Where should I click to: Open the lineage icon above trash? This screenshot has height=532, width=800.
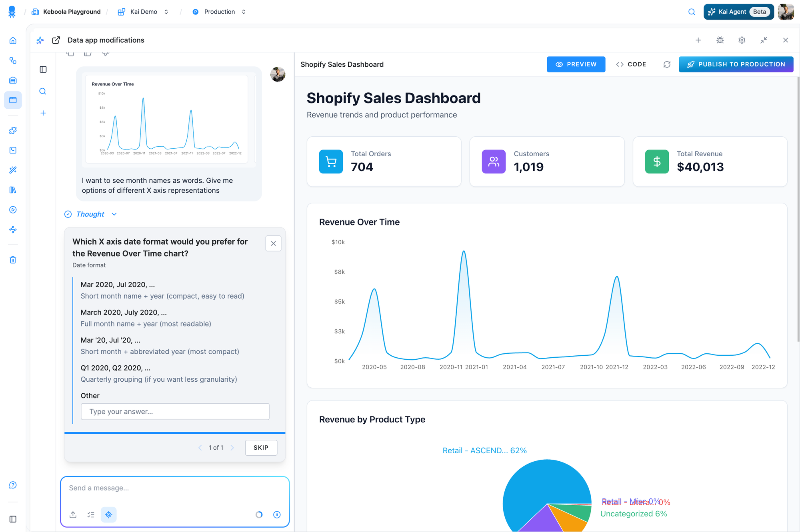pyautogui.click(x=13, y=229)
